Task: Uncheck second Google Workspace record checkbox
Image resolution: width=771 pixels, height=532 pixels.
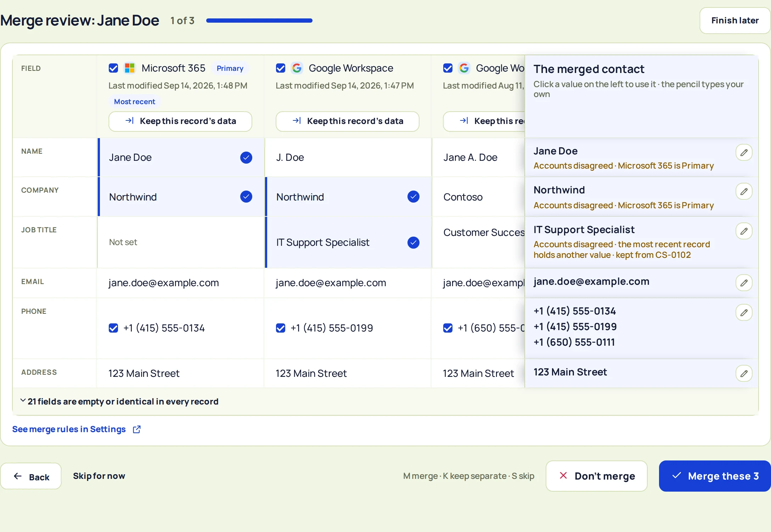Action: coord(281,68)
